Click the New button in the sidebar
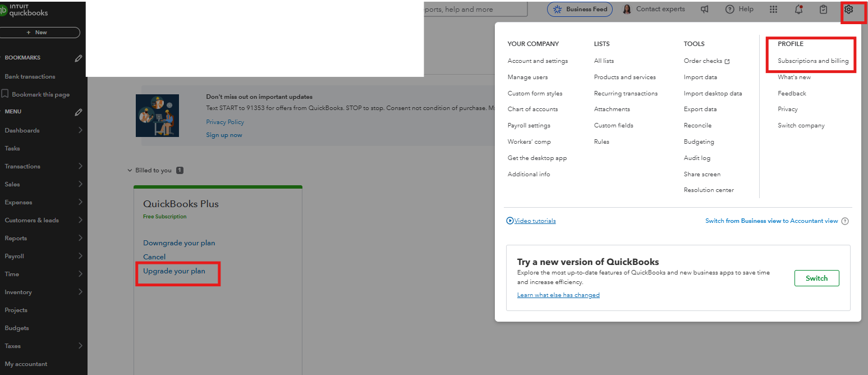The width and height of the screenshot is (868, 375). point(37,33)
